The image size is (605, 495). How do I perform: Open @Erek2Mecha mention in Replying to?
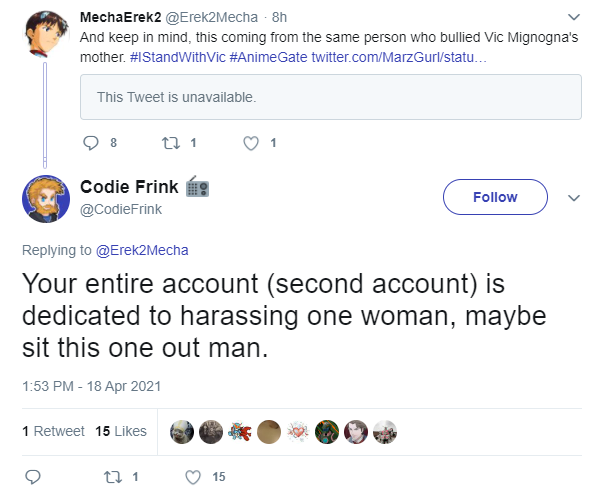point(142,250)
